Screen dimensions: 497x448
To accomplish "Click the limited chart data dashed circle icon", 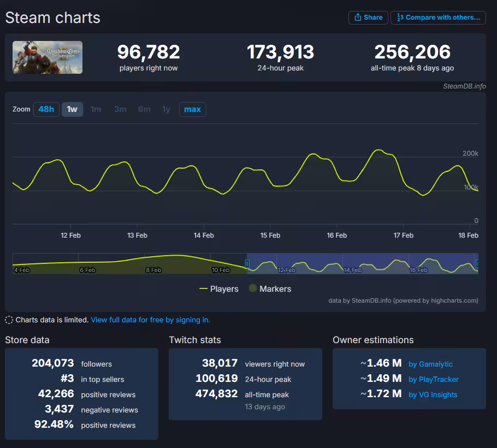I will [x=9, y=320].
